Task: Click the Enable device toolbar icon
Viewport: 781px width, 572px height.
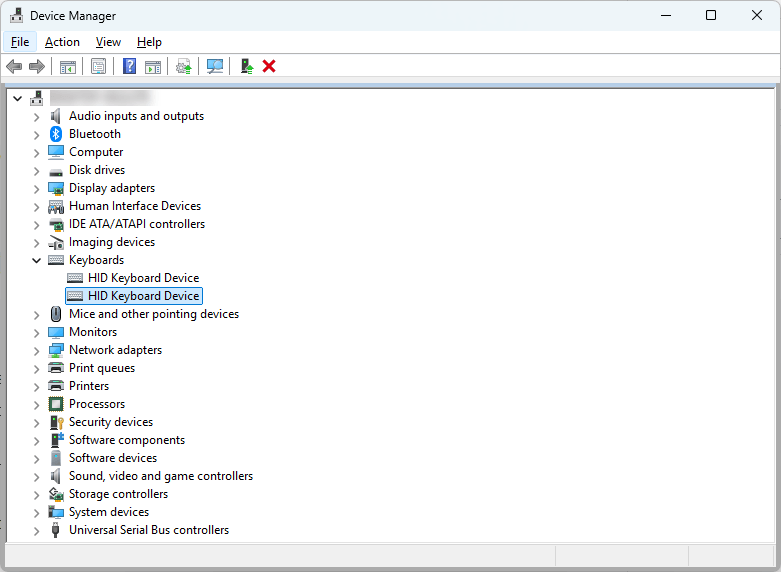Action: click(x=246, y=66)
